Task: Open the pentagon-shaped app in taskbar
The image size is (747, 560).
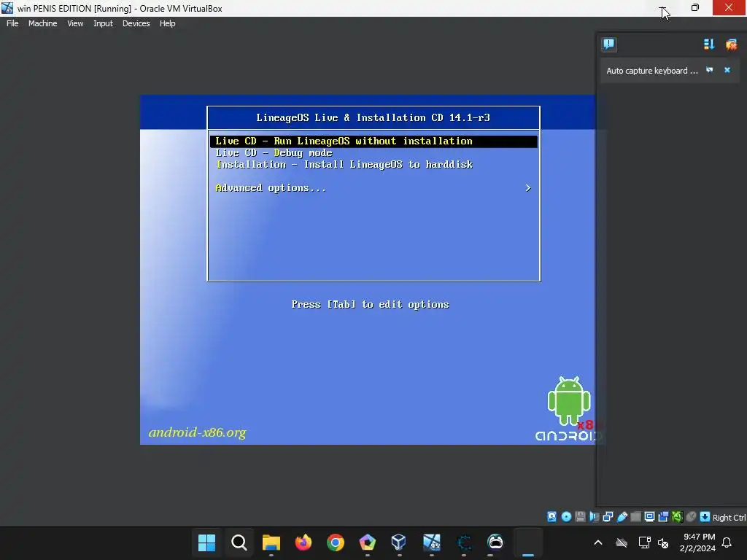Action: pos(368,542)
